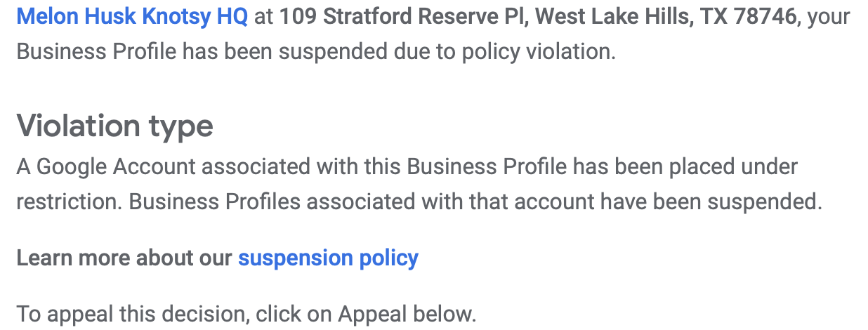Click the 'has been placed under' phrase

pyautogui.click(x=685, y=166)
